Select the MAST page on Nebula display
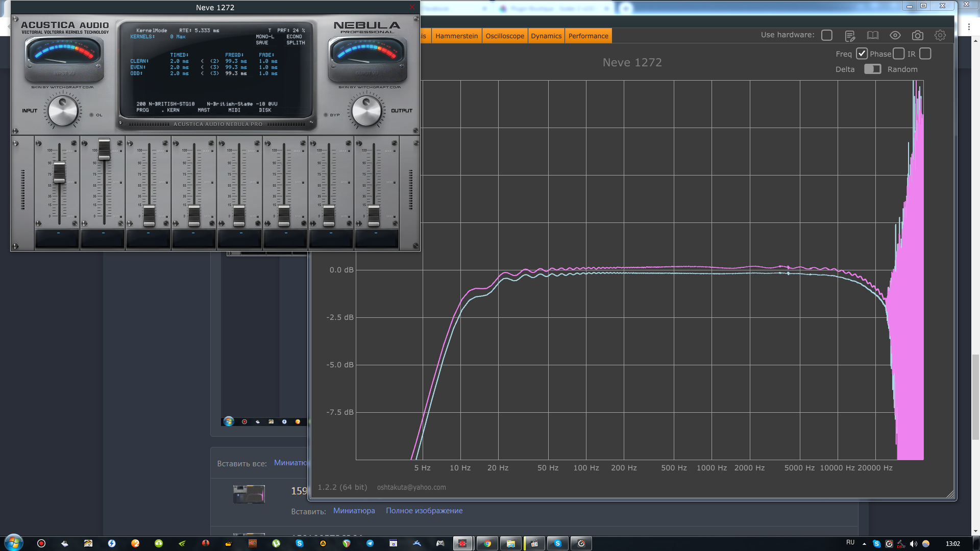This screenshot has height=551, width=980. pyautogui.click(x=204, y=110)
